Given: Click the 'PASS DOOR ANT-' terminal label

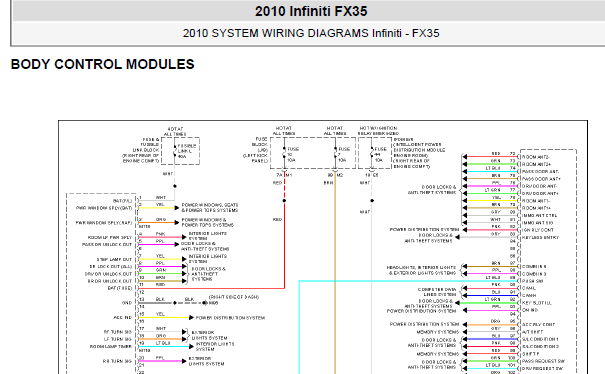Looking at the screenshot, I should [540, 172].
